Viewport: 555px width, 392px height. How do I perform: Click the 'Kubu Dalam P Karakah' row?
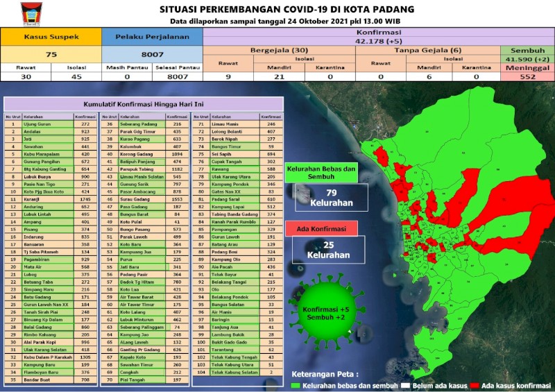(51, 357)
